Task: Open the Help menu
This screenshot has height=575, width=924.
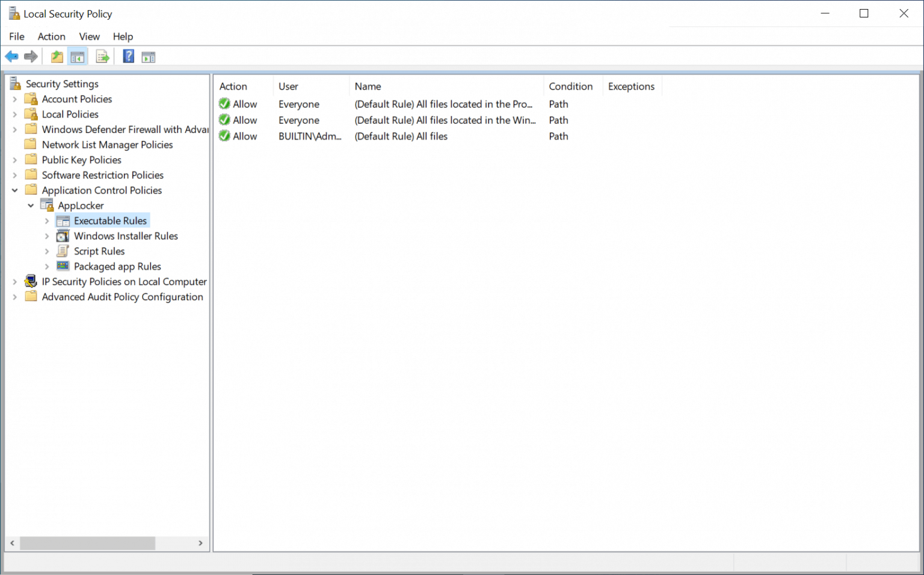Action: click(123, 36)
